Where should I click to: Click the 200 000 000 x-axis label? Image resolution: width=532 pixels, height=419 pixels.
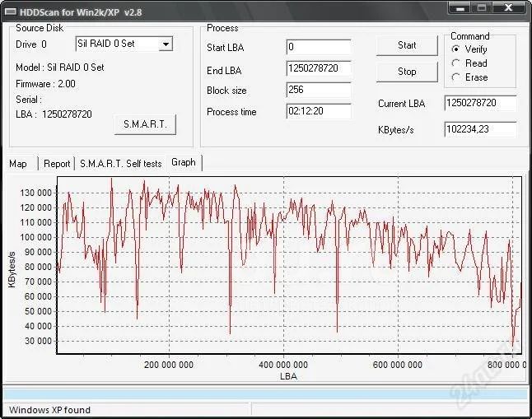pyautogui.click(x=169, y=365)
